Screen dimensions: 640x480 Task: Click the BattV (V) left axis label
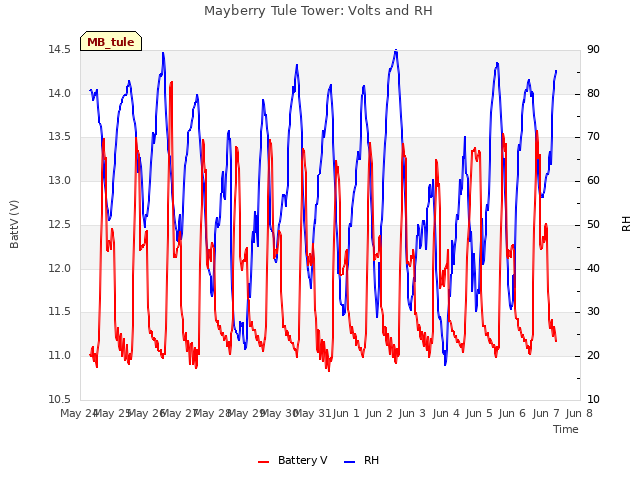(14, 224)
